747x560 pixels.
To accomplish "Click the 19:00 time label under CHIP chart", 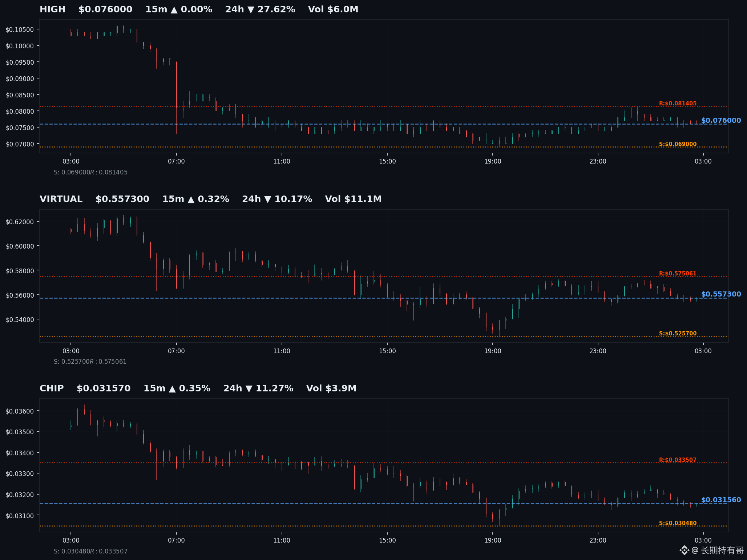I will 493,540.
